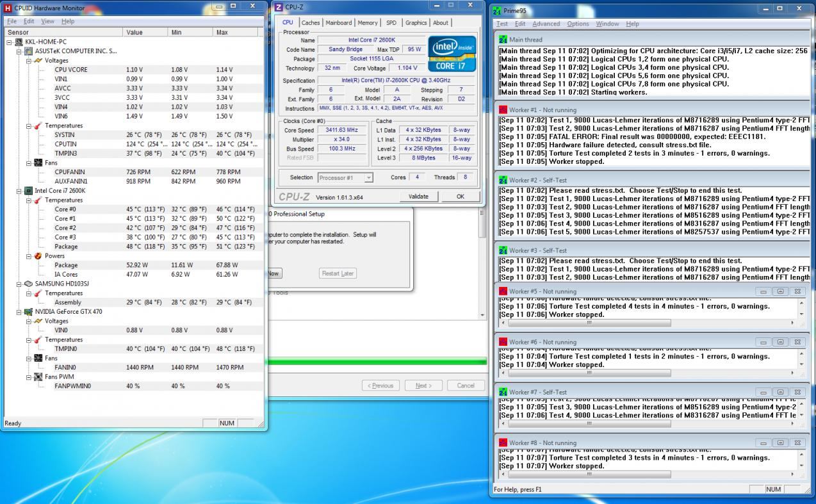Click the red Worker #1 Not running icon
Viewport: 816px width, 504px height.
pos(503,110)
